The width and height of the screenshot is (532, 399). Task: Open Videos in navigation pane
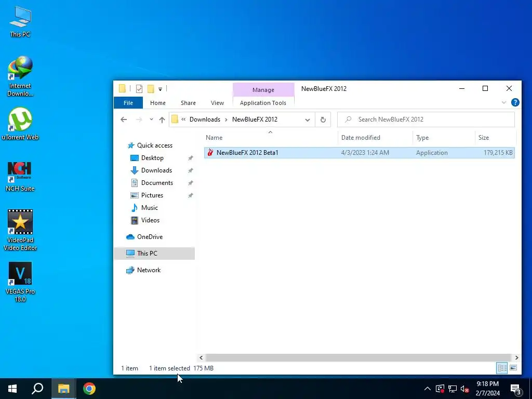click(150, 220)
